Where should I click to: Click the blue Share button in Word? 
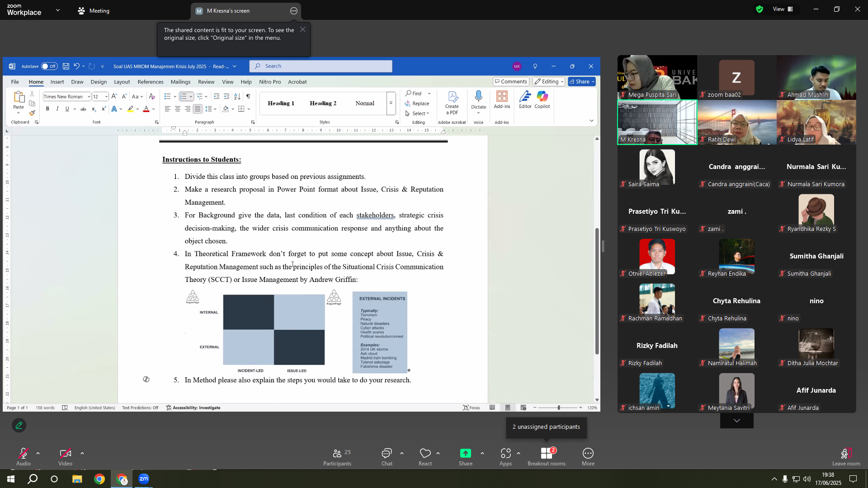(582, 82)
